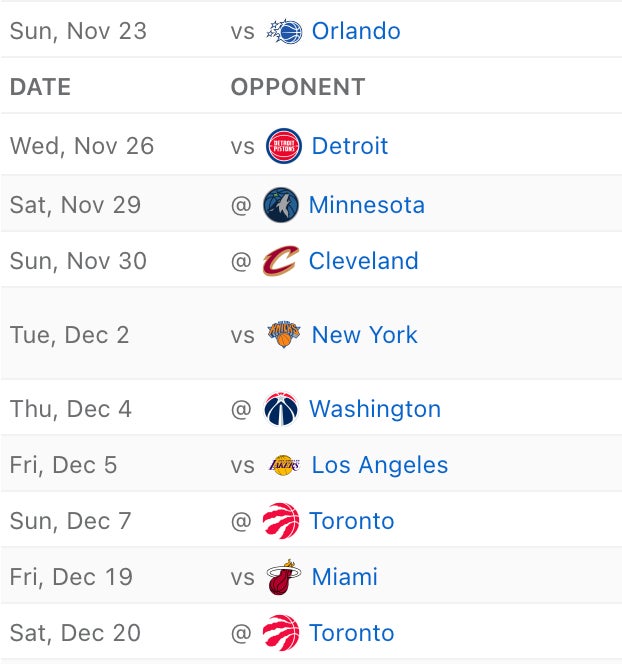Open the Miami team link

pyautogui.click(x=345, y=577)
